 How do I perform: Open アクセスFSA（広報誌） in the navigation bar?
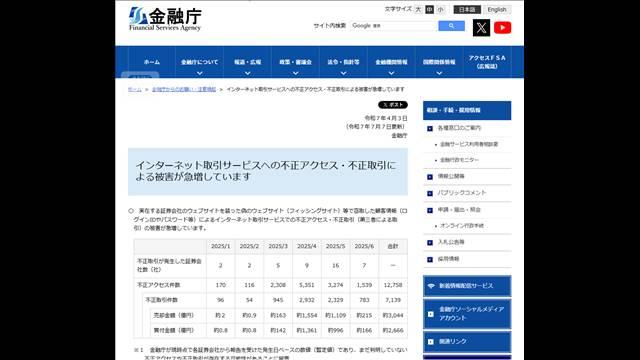pyautogui.click(x=487, y=62)
